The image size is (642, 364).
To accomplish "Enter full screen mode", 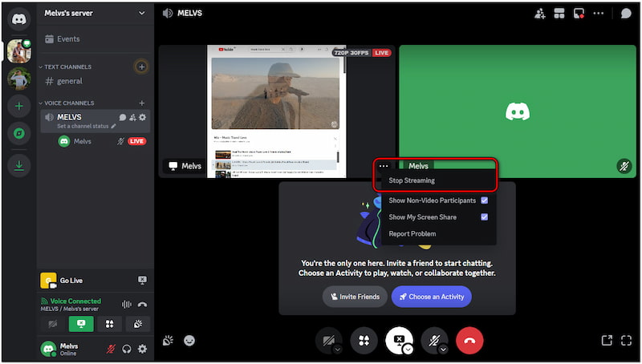I will (x=626, y=341).
